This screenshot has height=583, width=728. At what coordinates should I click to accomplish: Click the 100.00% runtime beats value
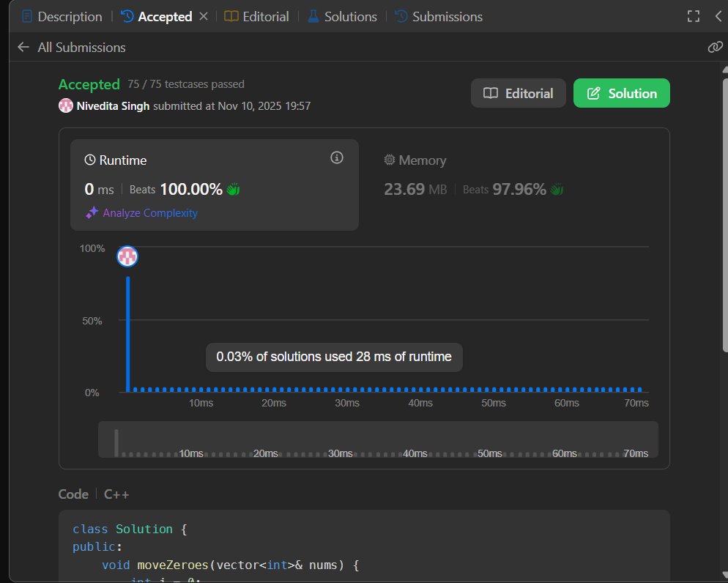coord(191,190)
